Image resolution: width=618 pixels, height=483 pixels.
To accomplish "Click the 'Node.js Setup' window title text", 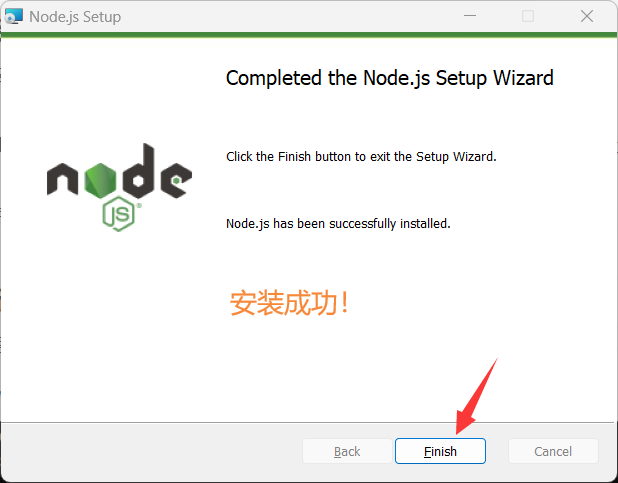I will (75, 17).
